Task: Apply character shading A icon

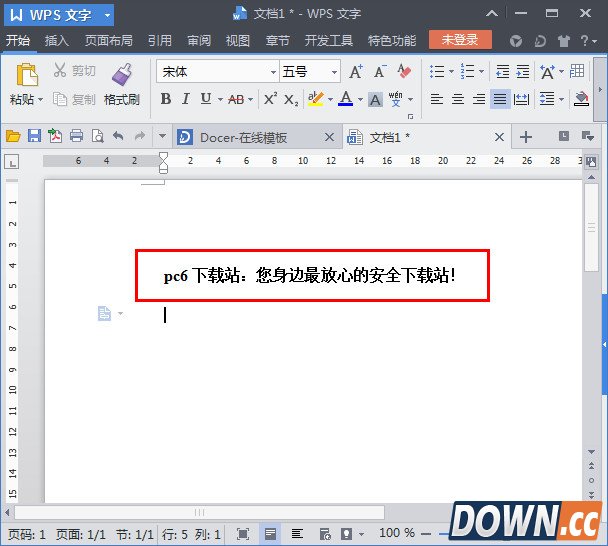Action: tap(375, 100)
